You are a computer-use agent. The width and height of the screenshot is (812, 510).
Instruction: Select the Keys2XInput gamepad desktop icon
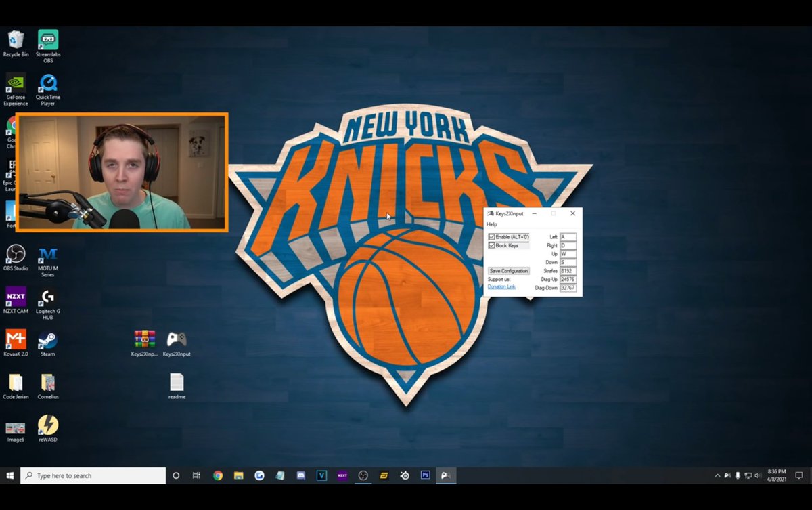(x=177, y=343)
